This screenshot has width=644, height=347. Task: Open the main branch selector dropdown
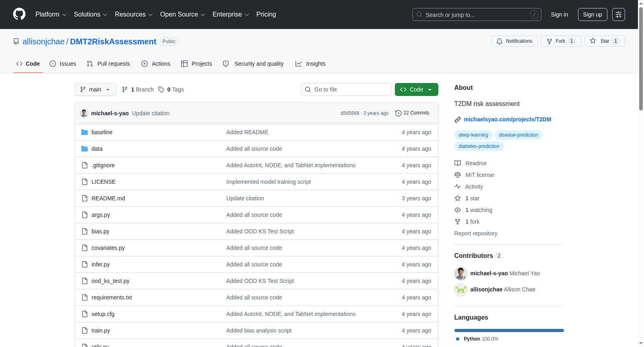(x=95, y=89)
